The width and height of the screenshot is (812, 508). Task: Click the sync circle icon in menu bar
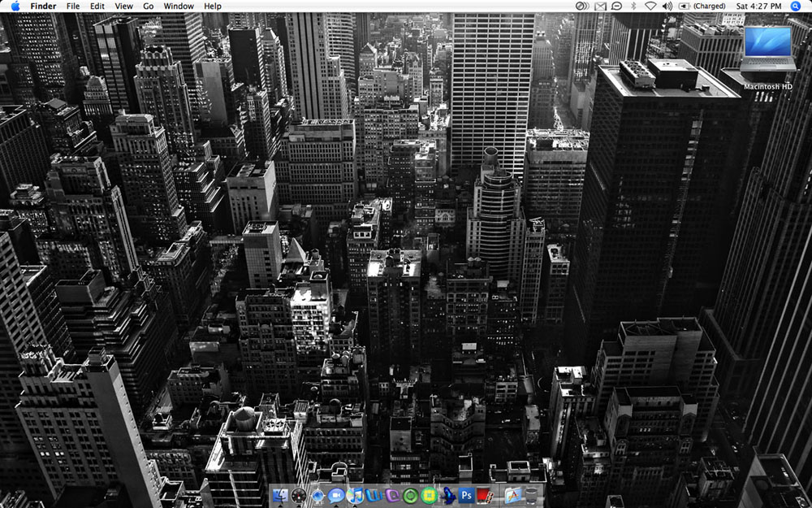pyautogui.click(x=582, y=7)
